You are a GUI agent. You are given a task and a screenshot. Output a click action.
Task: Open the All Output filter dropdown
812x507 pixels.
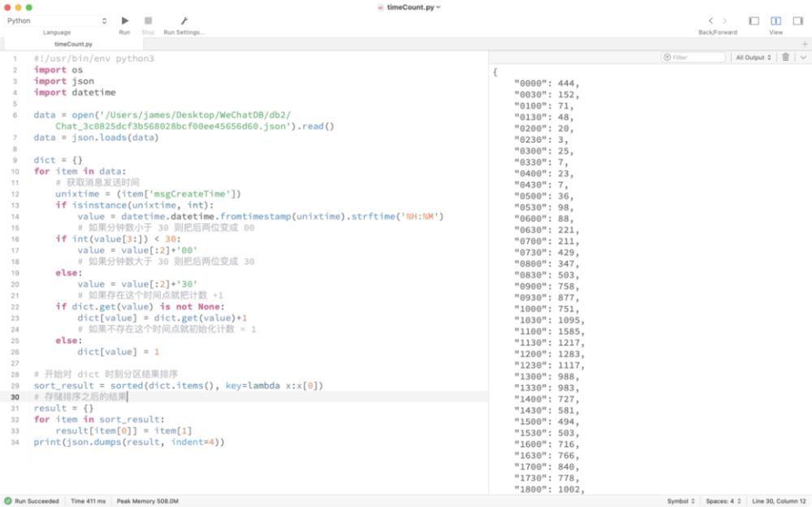pyautogui.click(x=754, y=58)
